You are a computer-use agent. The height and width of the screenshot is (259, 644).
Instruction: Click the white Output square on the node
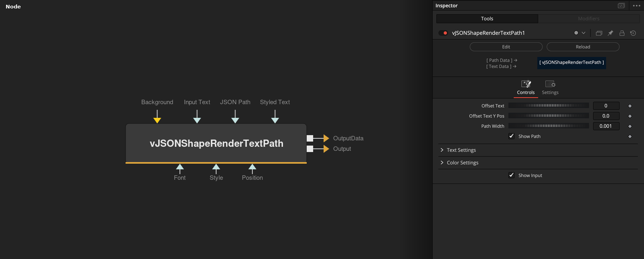click(310, 149)
